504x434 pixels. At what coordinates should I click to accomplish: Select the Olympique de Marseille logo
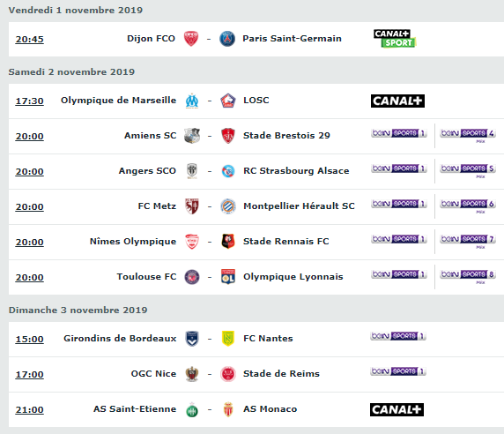point(192,101)
